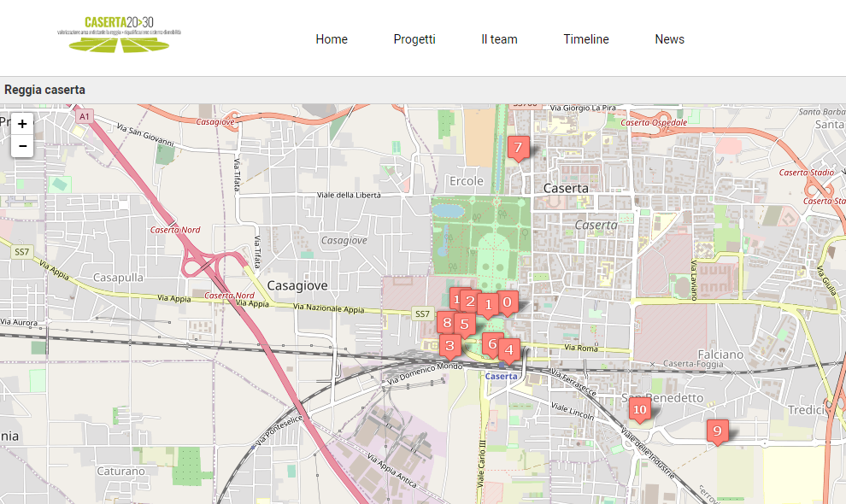
Task: Click map marker number 2
Action: [x=471, y=300]
